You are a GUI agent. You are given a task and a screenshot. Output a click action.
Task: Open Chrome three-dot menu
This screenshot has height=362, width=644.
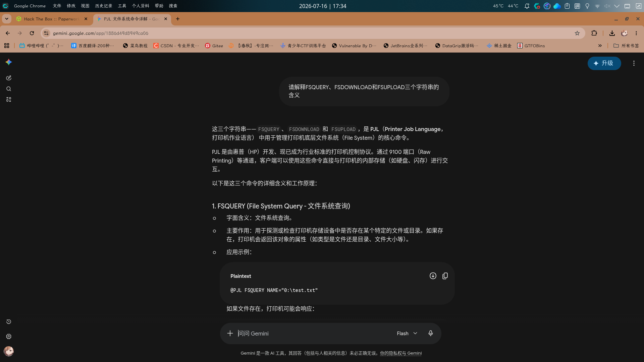pos(636,33)
